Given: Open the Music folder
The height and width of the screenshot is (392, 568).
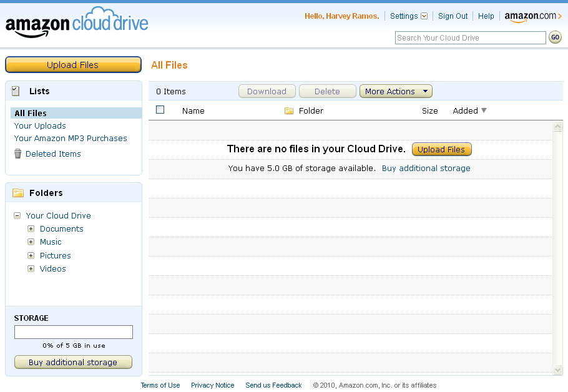Looking at the screenshot, I should pos(51,242).
